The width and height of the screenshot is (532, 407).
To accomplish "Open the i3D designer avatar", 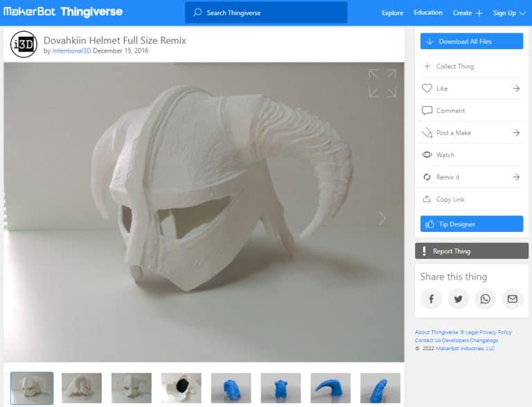I will 24,44.
